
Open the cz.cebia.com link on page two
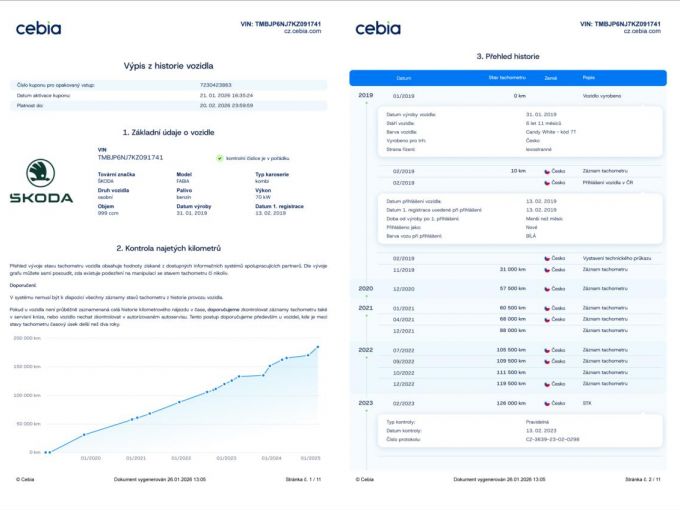642,31
